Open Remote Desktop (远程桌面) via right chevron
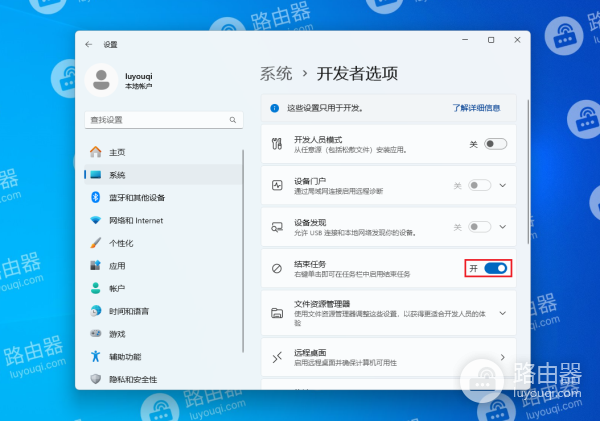This screenshot has height=421, width=600. click(503, 357)
